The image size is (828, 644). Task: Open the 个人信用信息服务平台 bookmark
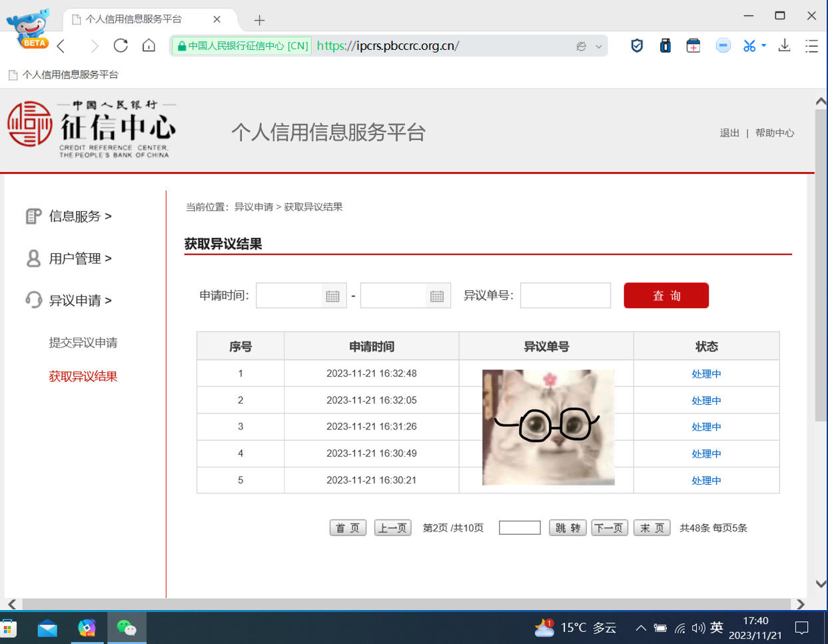(x=63, y=75)
